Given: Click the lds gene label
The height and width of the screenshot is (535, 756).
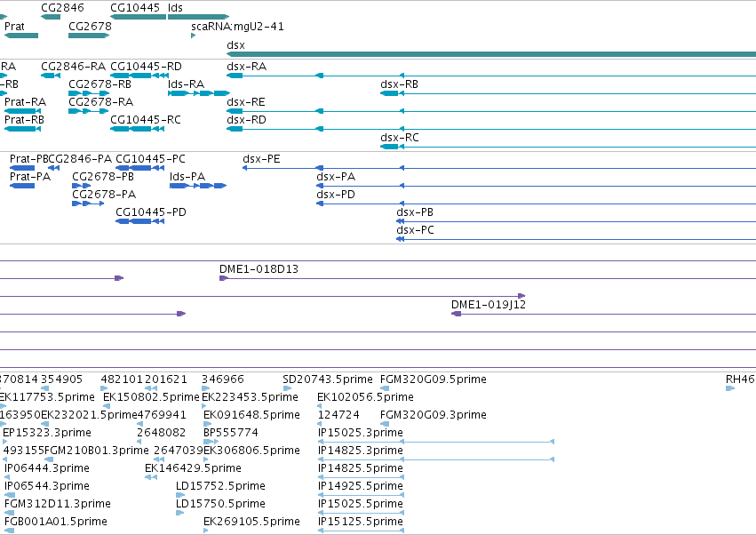Looking at the screenshot, I should [176, 8].
